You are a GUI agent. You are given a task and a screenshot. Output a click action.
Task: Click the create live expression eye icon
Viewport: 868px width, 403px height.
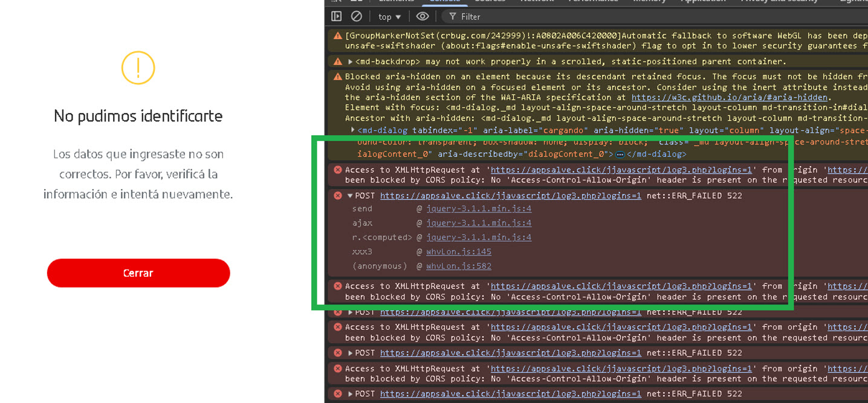(x=421, y=16)
